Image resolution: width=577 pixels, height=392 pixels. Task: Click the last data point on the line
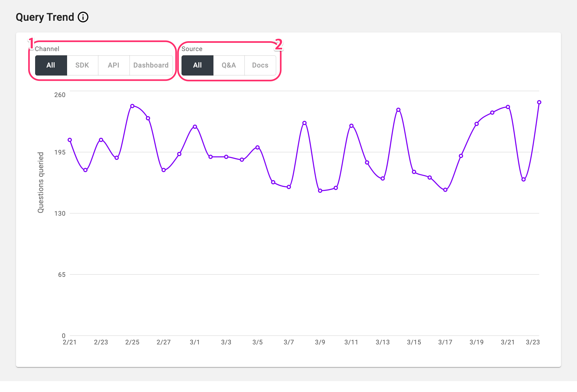click(539, 102)
